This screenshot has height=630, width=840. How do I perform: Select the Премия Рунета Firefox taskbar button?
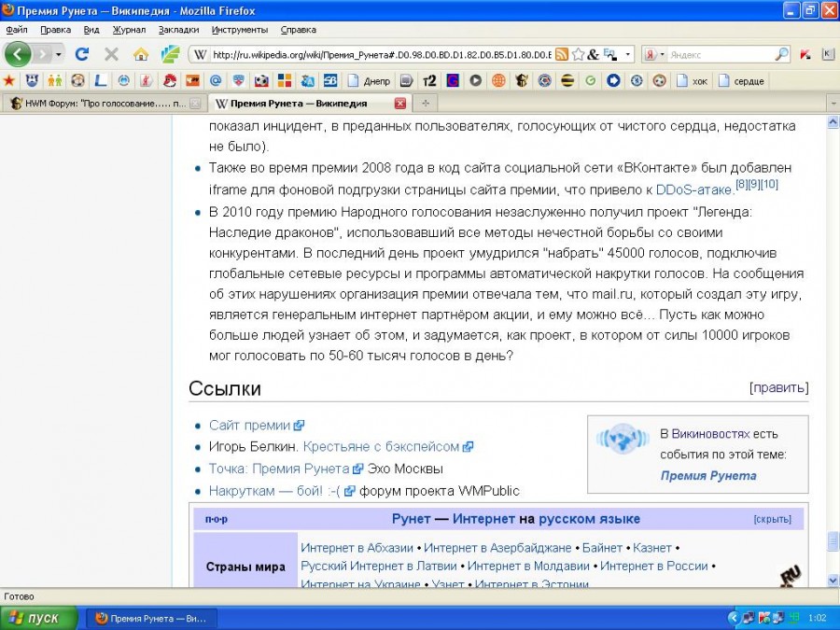point(151,618)
